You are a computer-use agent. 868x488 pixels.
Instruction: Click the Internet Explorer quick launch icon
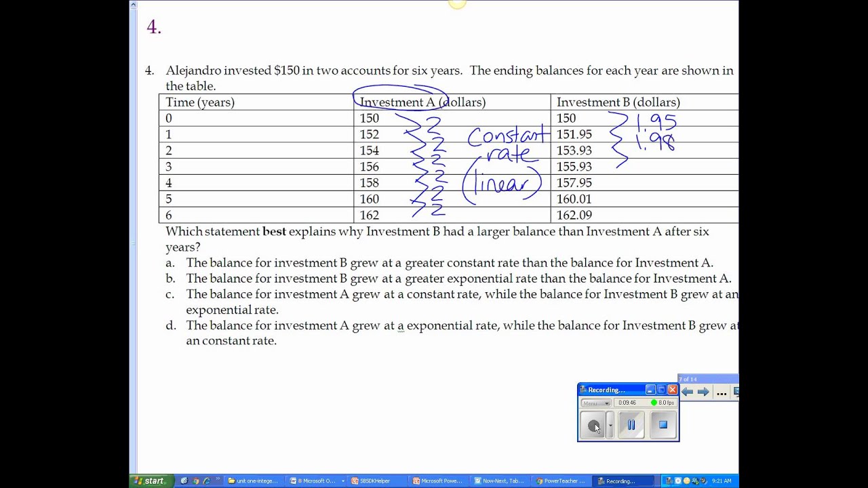[206, 481]
